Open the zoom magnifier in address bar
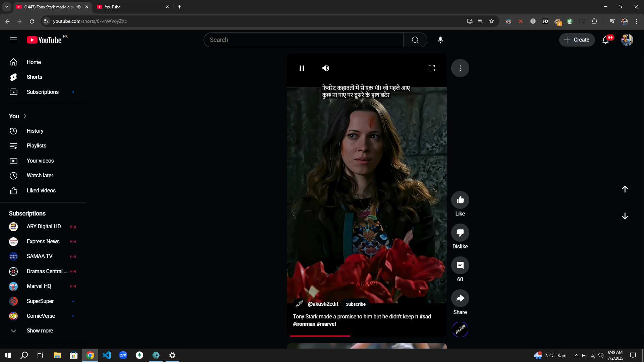 [480, 21]
